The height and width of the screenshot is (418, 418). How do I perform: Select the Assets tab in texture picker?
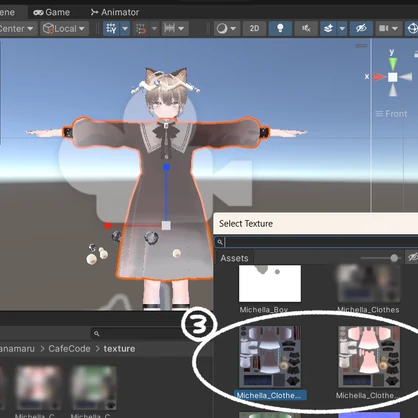(234, 258)
